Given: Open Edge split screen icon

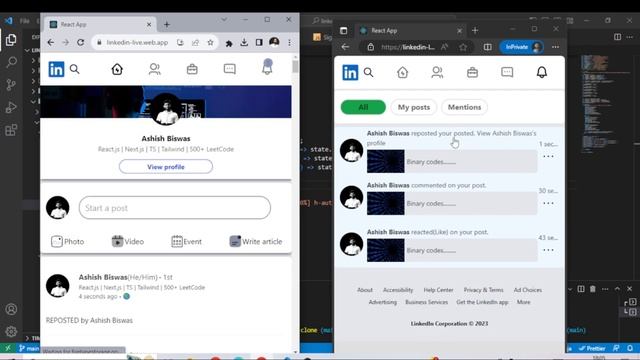Looking at the screenshot, I should (x=488, y=47).
